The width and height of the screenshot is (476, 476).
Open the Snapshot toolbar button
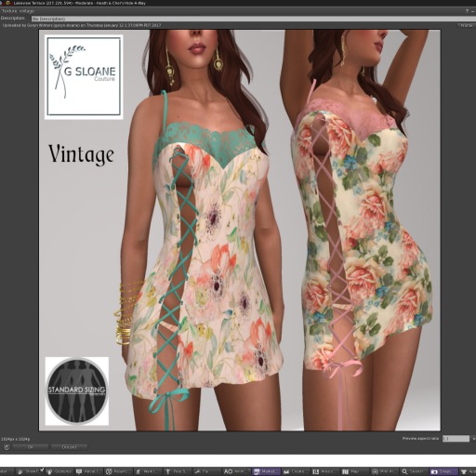click(443, 471)
